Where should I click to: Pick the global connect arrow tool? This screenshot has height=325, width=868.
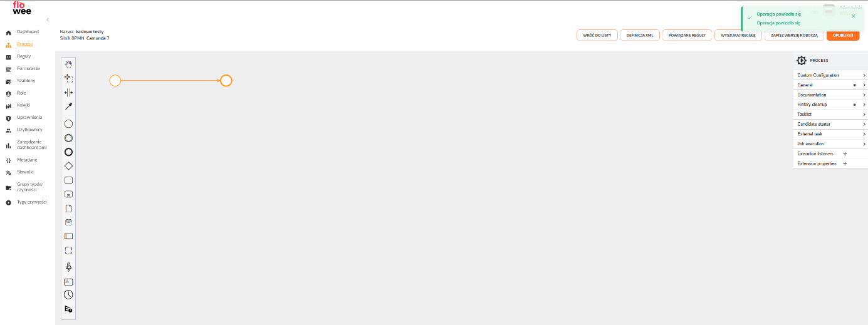[x=69, y=106]
